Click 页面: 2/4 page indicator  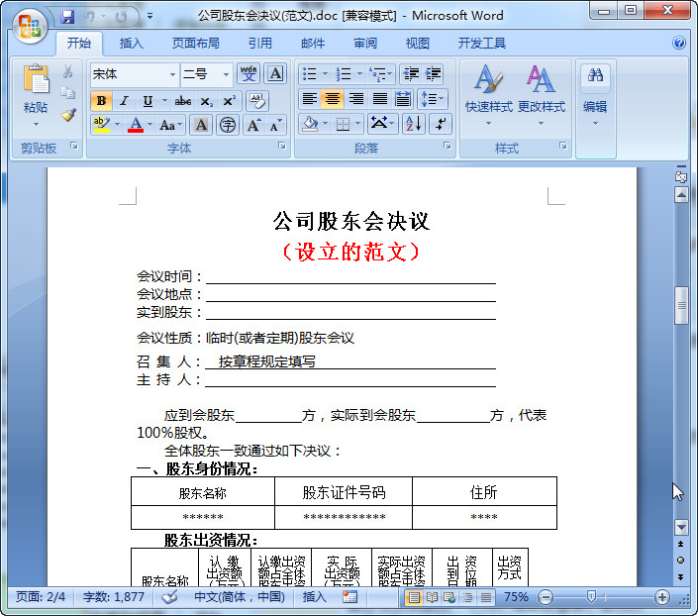(41, 597)
